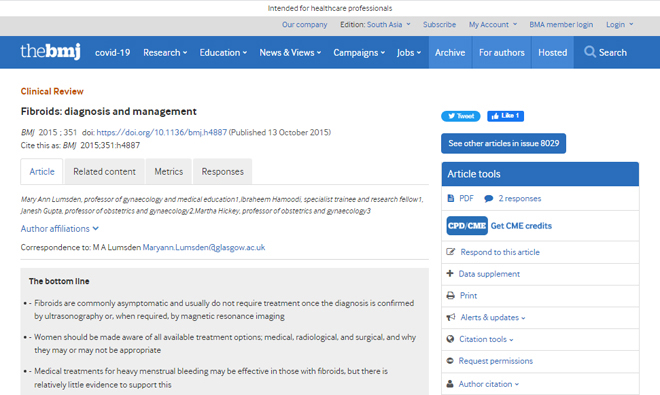Viewport: 660px width, 395px height.
Task: Click Our company link
Action: point(304,25)
